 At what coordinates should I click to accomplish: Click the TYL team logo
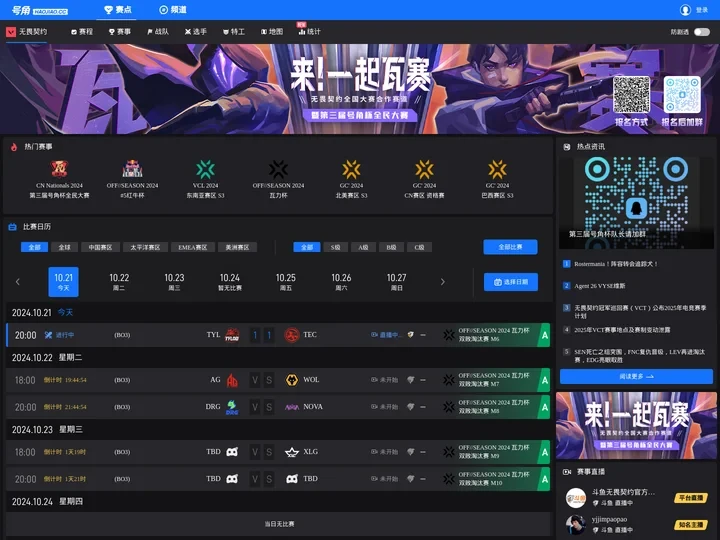pos(232,335)
